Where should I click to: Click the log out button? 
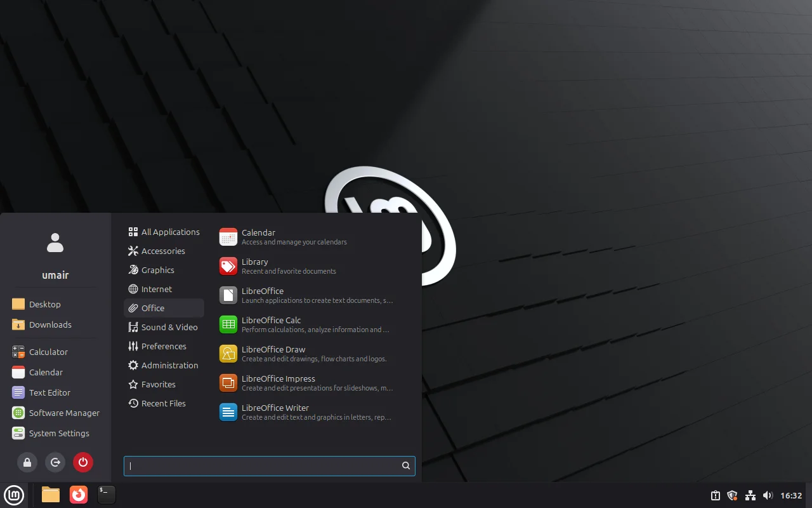pyautogui.click(x=55, y=462)
